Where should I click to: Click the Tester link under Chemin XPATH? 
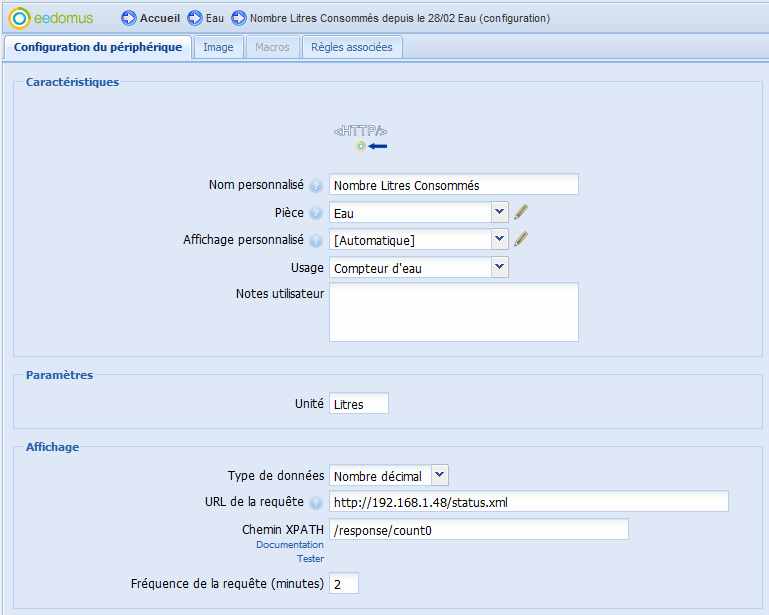click(310, 559)
